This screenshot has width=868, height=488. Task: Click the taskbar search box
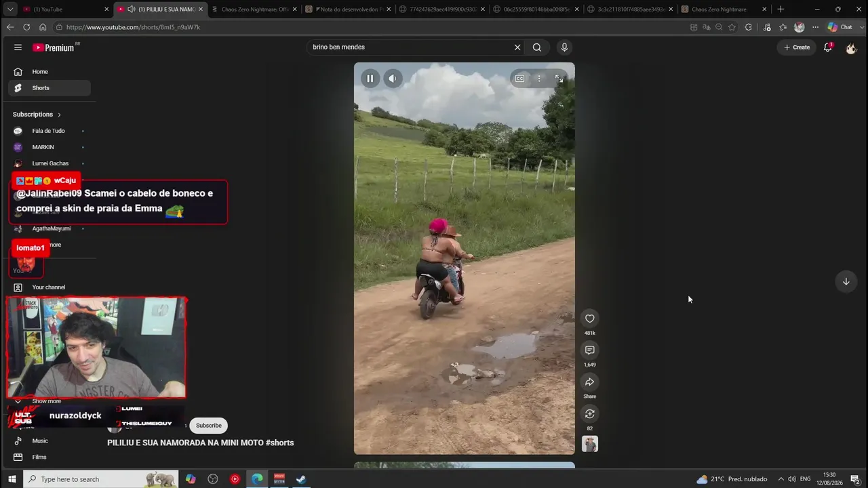[x=101, y=479]
